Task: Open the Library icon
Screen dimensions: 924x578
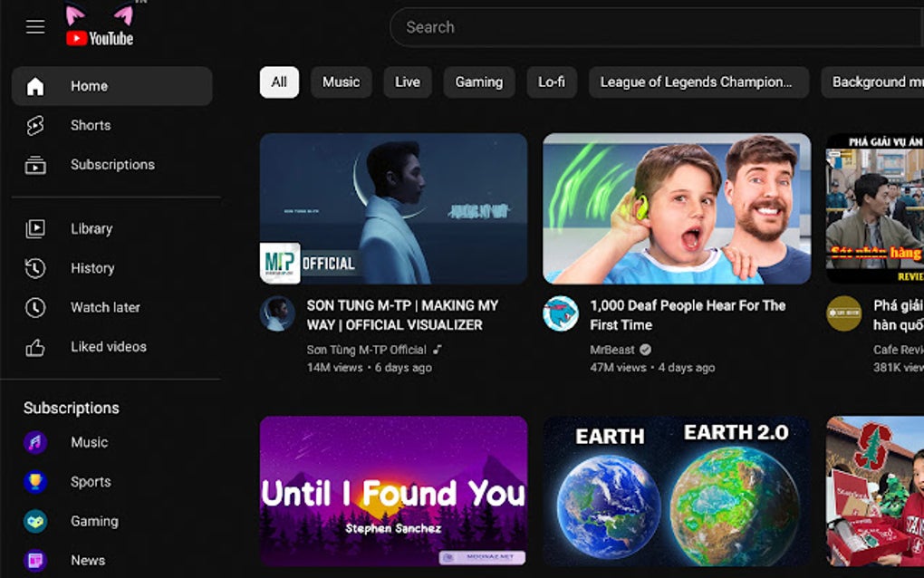Action: 36,228
